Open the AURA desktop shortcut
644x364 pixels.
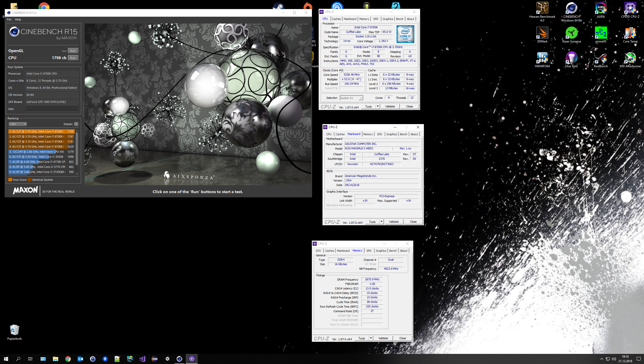click(601, 10)
